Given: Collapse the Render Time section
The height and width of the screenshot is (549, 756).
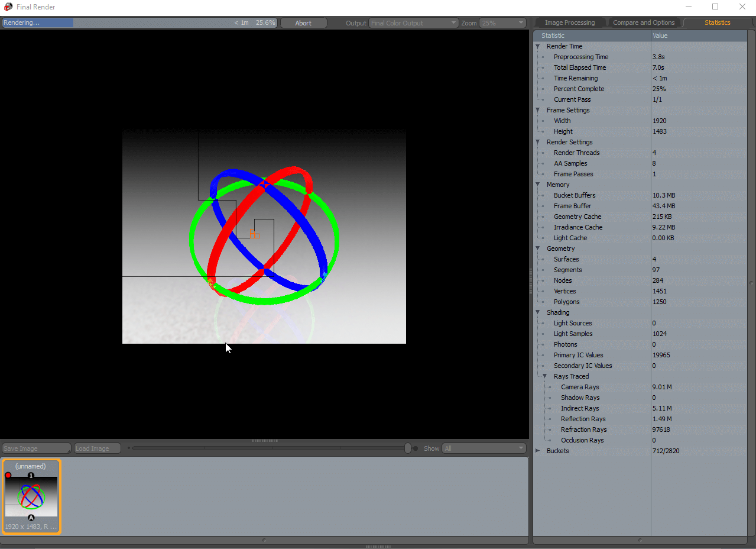Looking at the screenshot, I should point(538,46).
